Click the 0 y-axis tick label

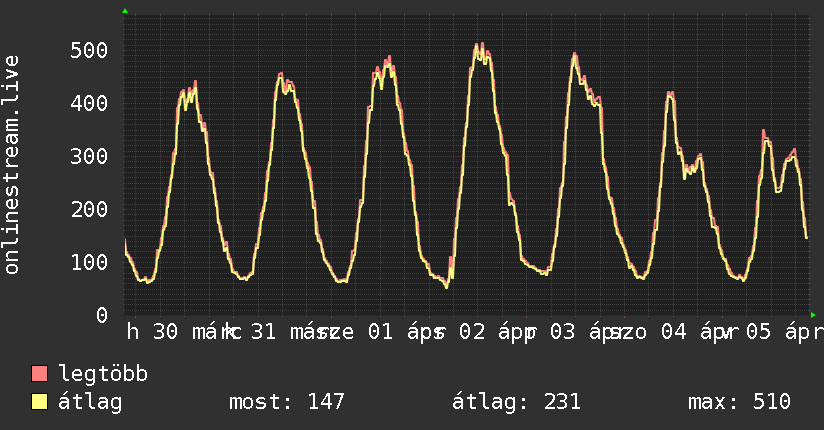(101, 315)
